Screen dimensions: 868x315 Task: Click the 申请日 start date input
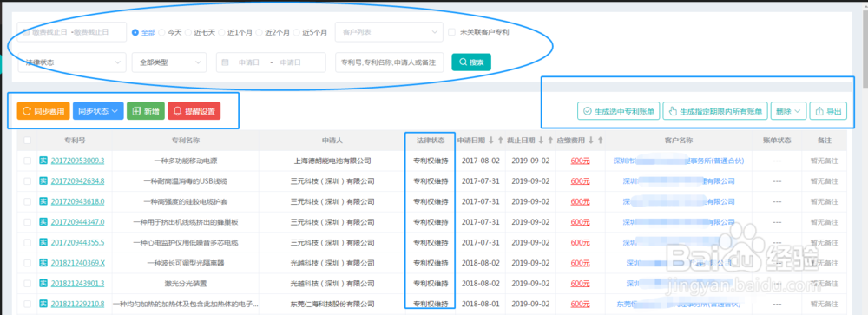(x=249, y=62)
